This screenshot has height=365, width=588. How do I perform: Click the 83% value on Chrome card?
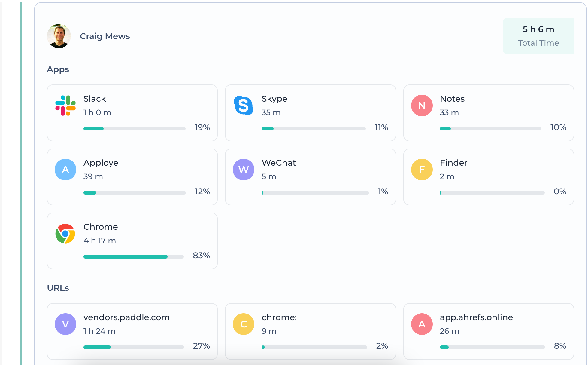(x=201, y=256)
